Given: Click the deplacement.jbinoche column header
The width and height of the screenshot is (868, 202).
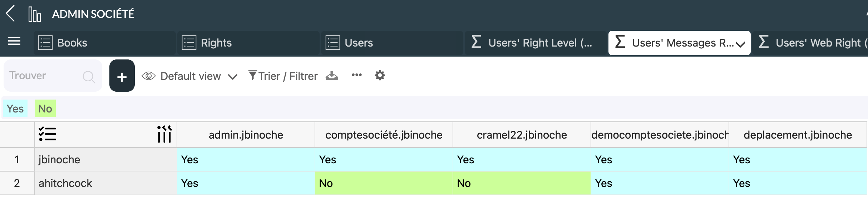Looking at the screenshot, I should (798, 135).
